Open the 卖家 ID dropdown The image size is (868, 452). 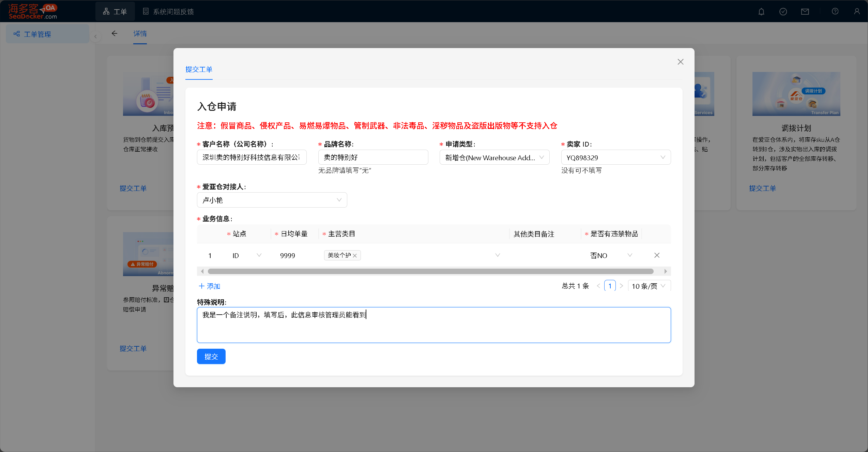pyautogui.click(x=615, y=157)
